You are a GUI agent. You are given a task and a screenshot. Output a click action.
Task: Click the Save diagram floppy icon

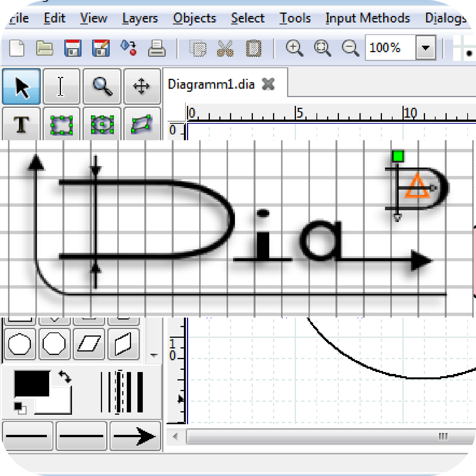point(73,48)
